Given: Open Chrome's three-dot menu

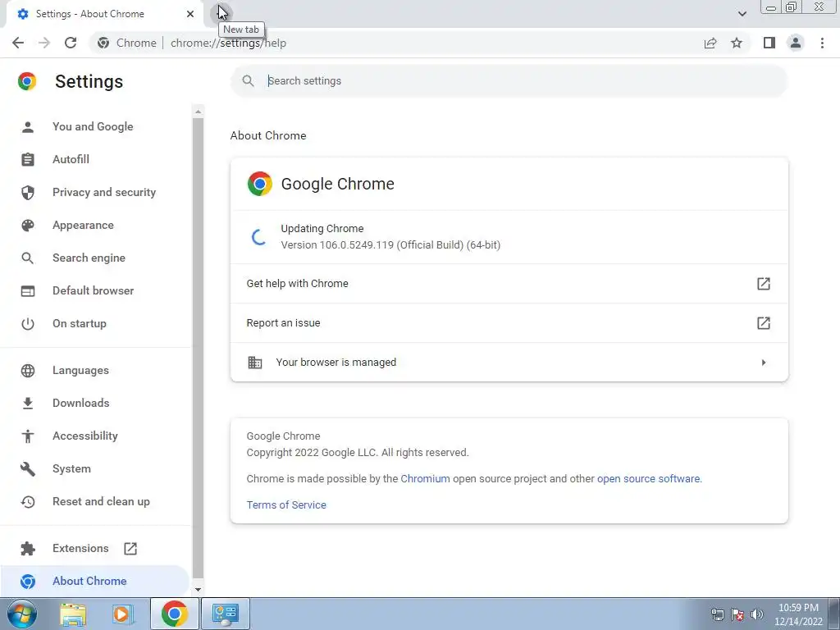Looking at the screenshot, I should click(x=822, y=43).
